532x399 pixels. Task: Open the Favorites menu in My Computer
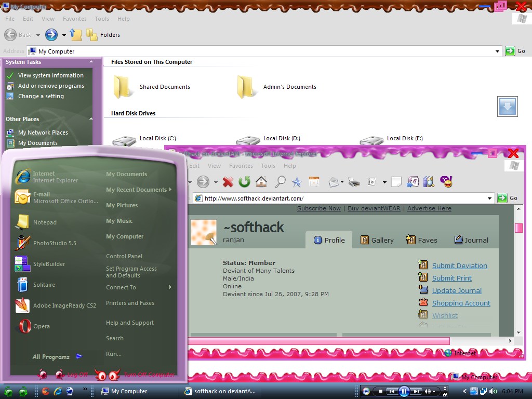[x=75, y=19]
